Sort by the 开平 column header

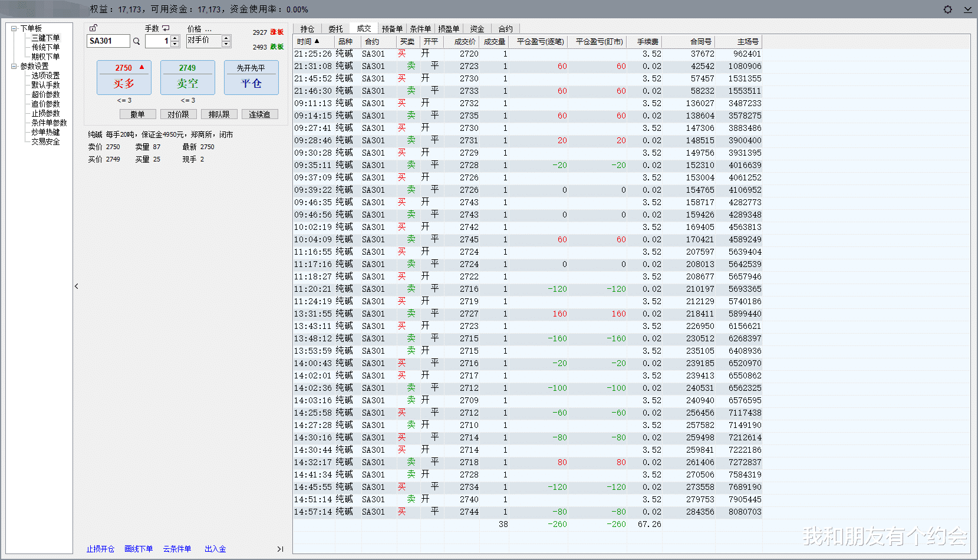click(432, 41)
